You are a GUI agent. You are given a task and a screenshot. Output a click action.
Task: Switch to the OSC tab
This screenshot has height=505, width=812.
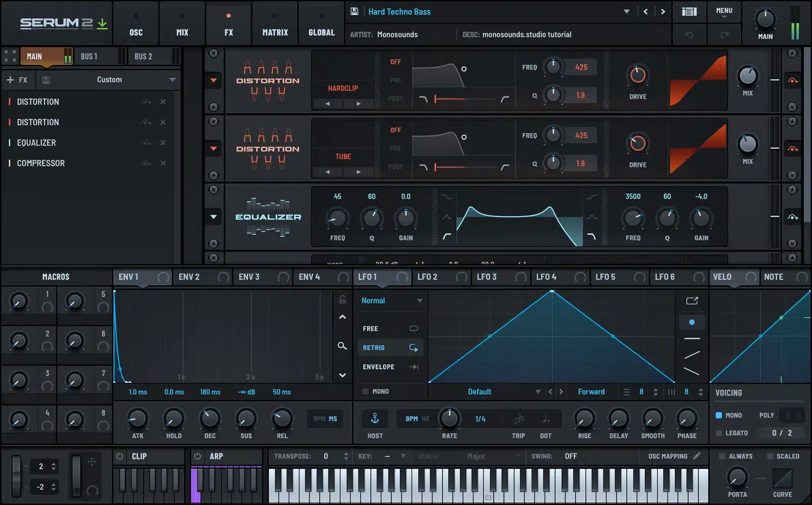coord(136,23)
